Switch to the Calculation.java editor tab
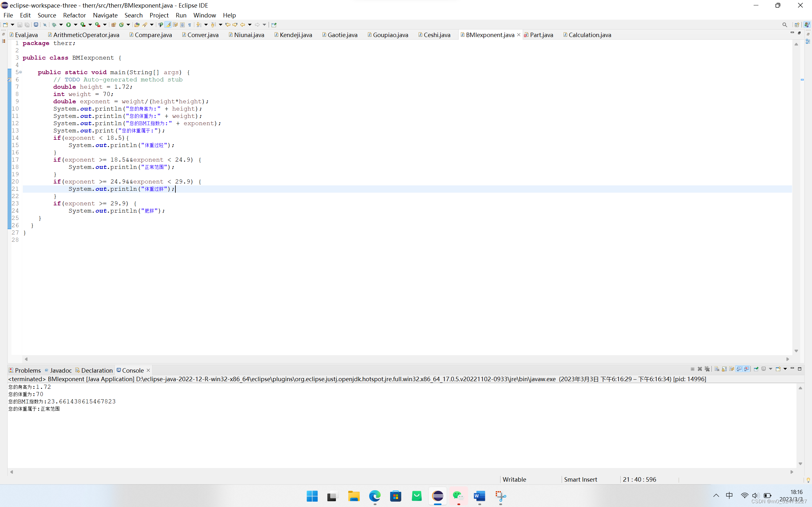Image resolution: width=812 pixels, height=507 pixels. pyautogui.click(x=590, y=35)
